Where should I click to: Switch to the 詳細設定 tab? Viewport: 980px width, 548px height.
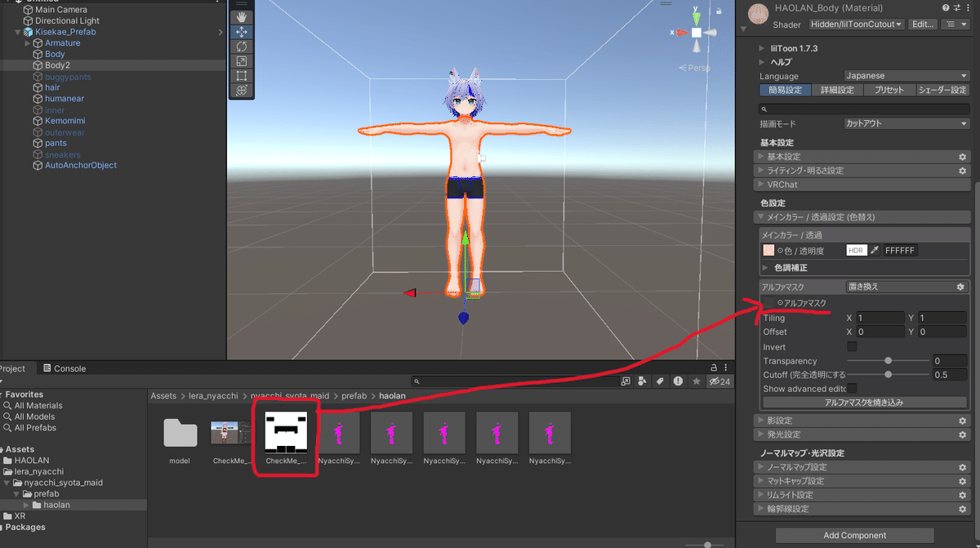coord(837,91)
